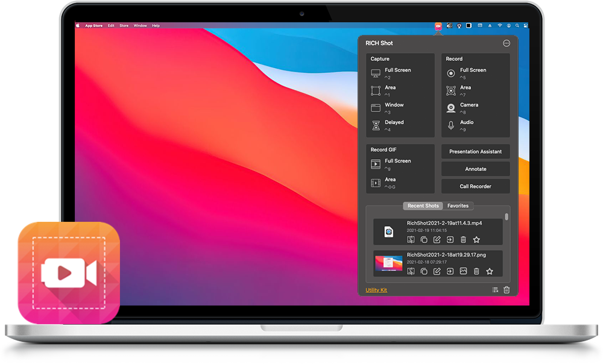Start a Delayed capture

click(387, 125)
